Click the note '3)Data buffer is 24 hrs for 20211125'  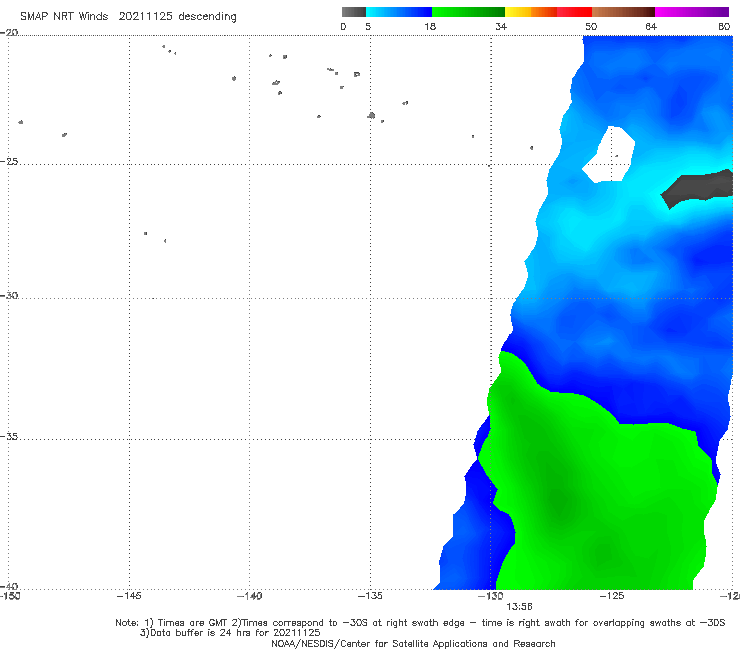[x=230, y=633]
